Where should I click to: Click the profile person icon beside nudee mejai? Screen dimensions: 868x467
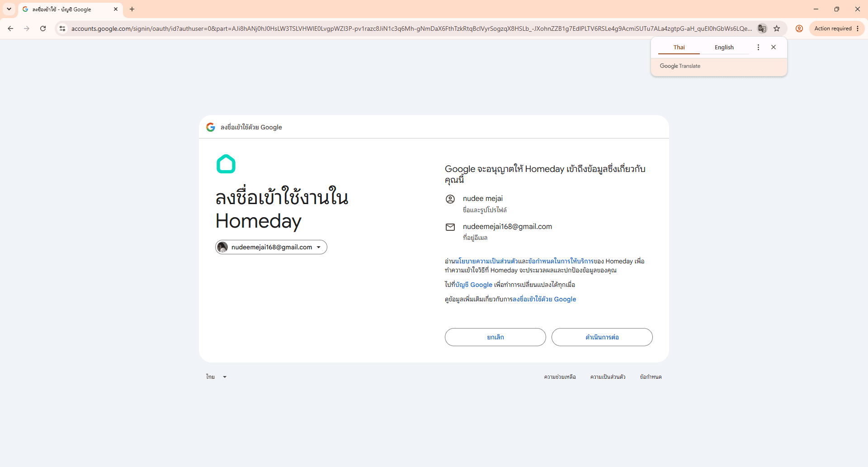[x=450, y=199]
